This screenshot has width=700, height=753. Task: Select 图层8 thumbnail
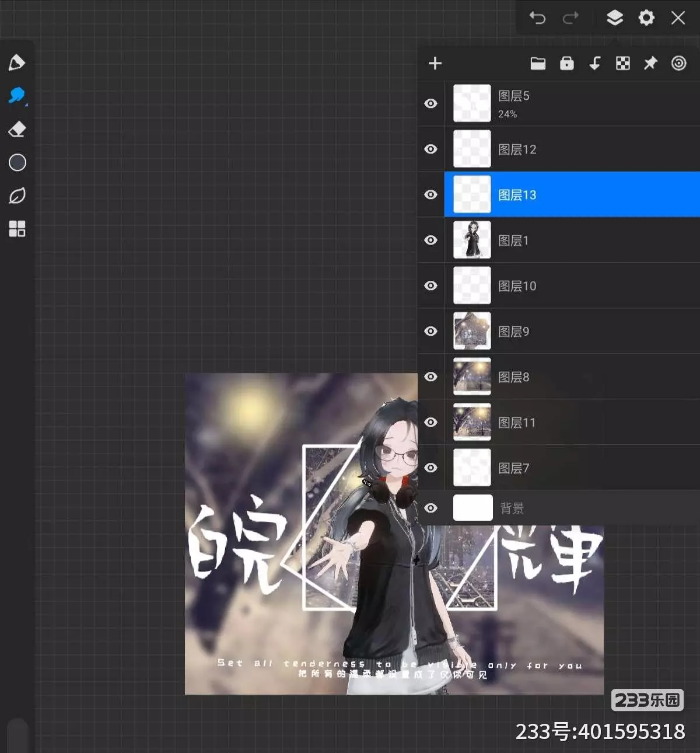[472, 376]
